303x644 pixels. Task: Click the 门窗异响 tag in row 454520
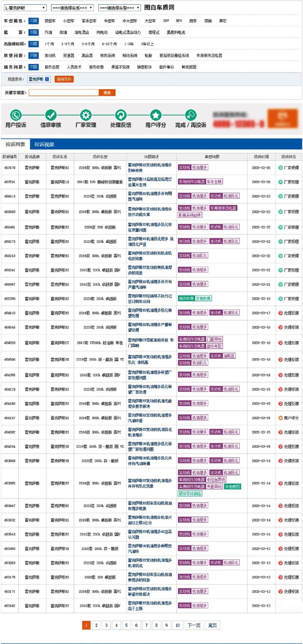click(x=214, y=339)
